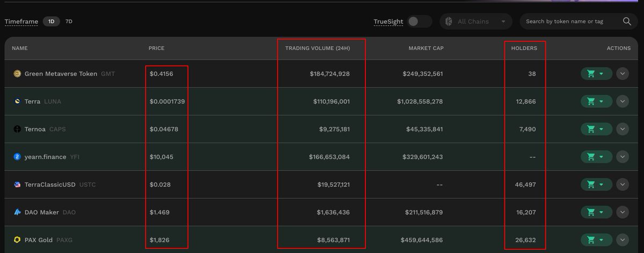Click the $1,028,558,278 market cap
Viewport: 644px width, 253px height.
420,101
